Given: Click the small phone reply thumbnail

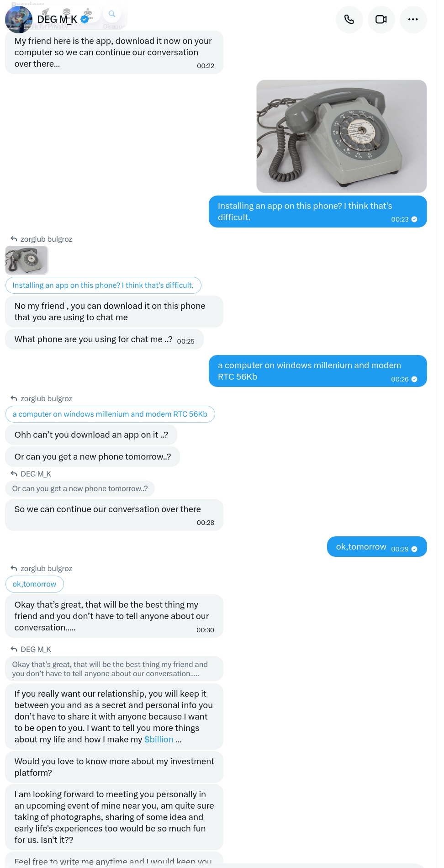Looking at the screenshot, I should point(26,260).
